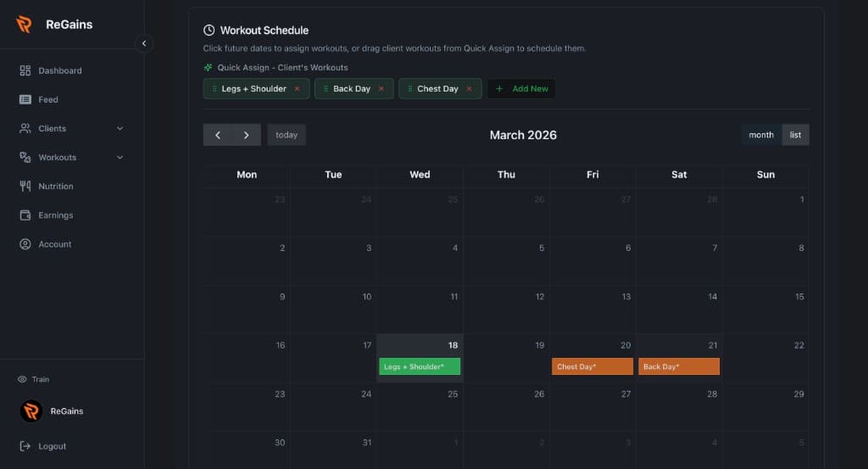868x469 pixels.
Task: Advance to the next month
Action: [246, 135]
